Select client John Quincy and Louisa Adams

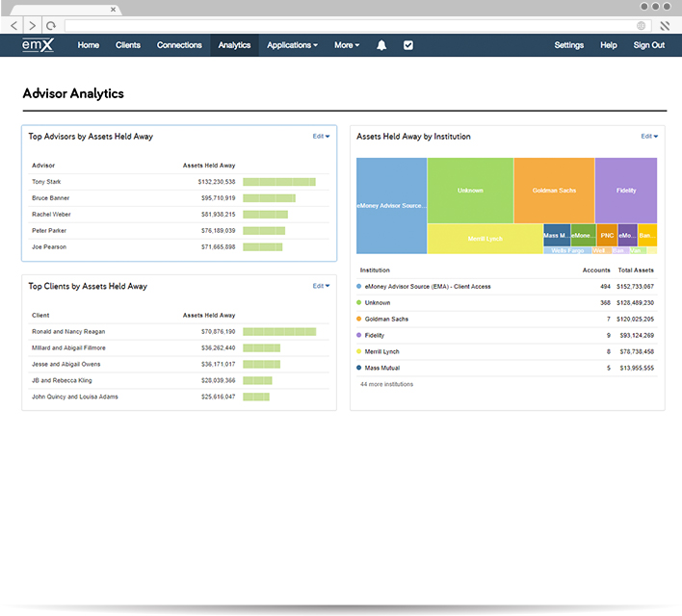(x=75, y=397)
